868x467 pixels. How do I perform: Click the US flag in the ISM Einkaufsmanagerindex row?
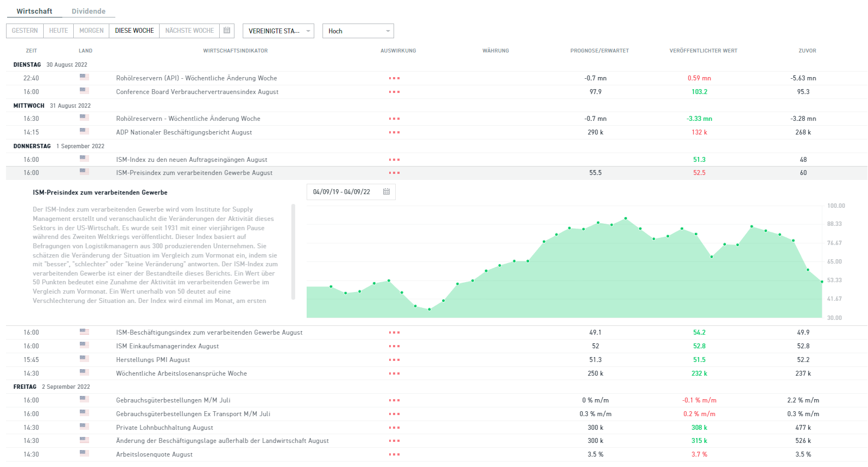(x=84, y=345)
